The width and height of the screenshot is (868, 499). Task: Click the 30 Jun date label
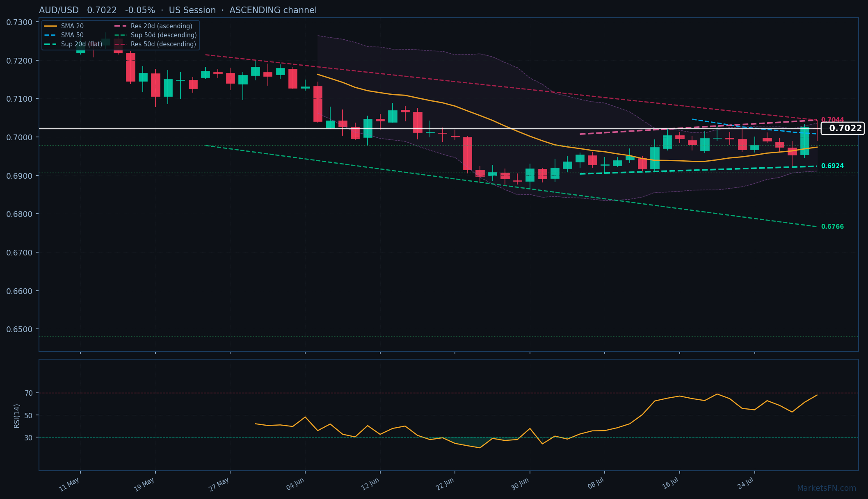[520, 484]
